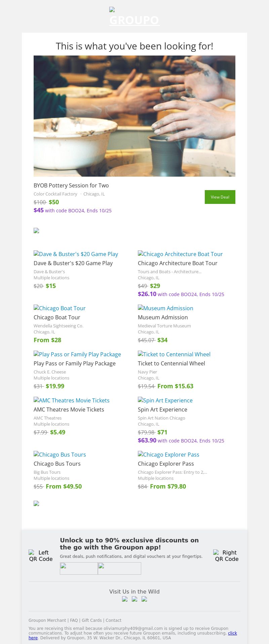Viewport: 269px width, 644px height.
Task: Click the Groupon logo in the header
Action: pyautogui.click(x=134, y=17)
